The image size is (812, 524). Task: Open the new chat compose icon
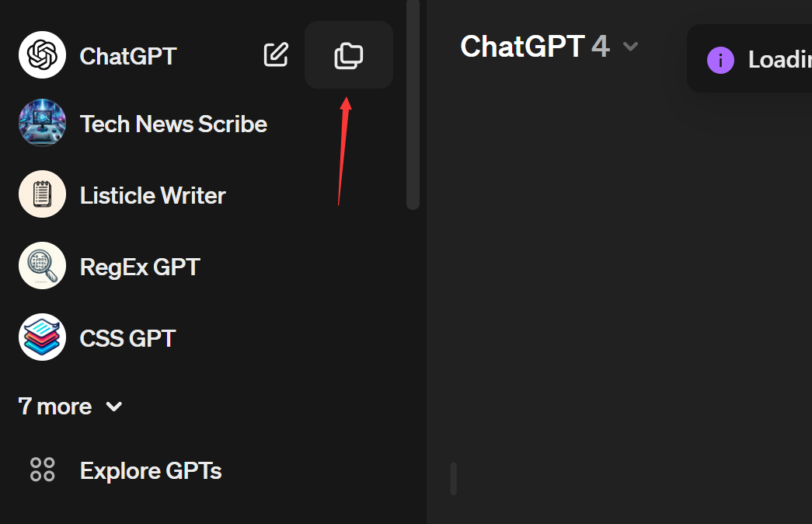point(276,55)
